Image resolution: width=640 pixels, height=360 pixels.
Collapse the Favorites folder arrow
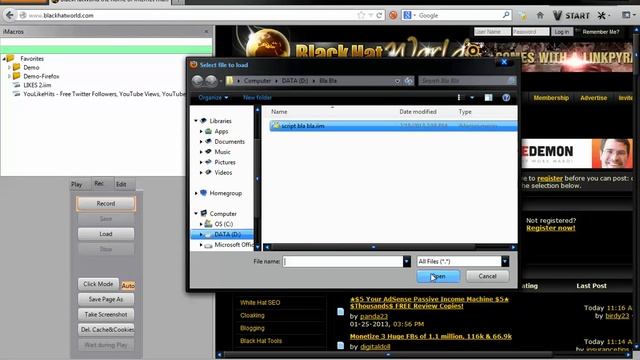click(x=4, y=59)
